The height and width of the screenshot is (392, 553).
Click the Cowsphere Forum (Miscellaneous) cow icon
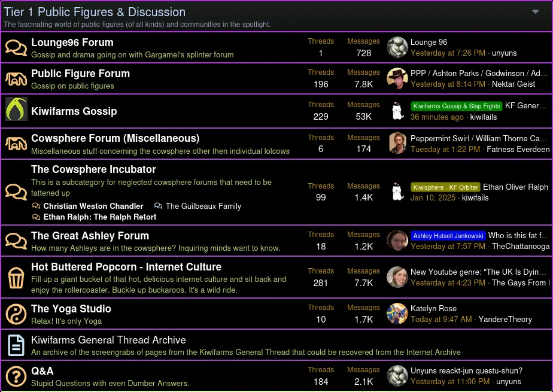(16, 144)
